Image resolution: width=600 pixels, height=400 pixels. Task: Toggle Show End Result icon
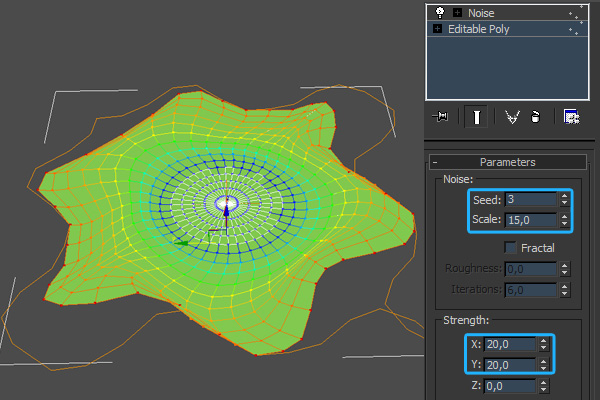(476, 117)
